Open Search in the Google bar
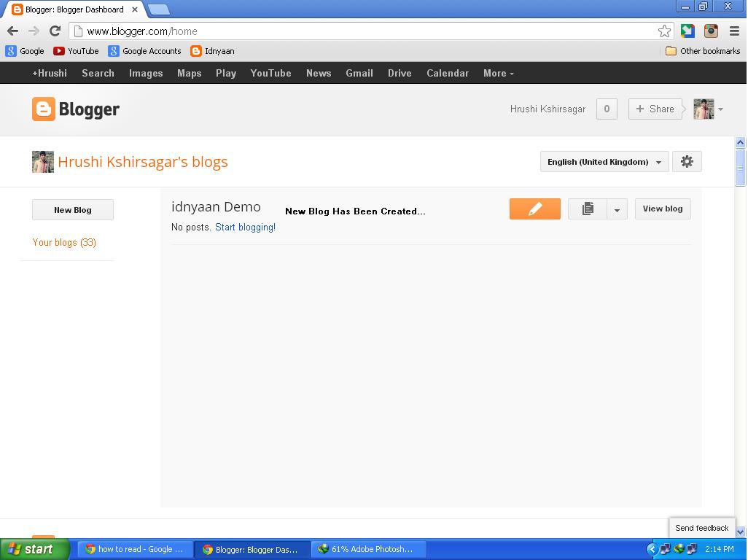This screenshot has height=560, width=748. pyautogui.click(x=98, y=74)
